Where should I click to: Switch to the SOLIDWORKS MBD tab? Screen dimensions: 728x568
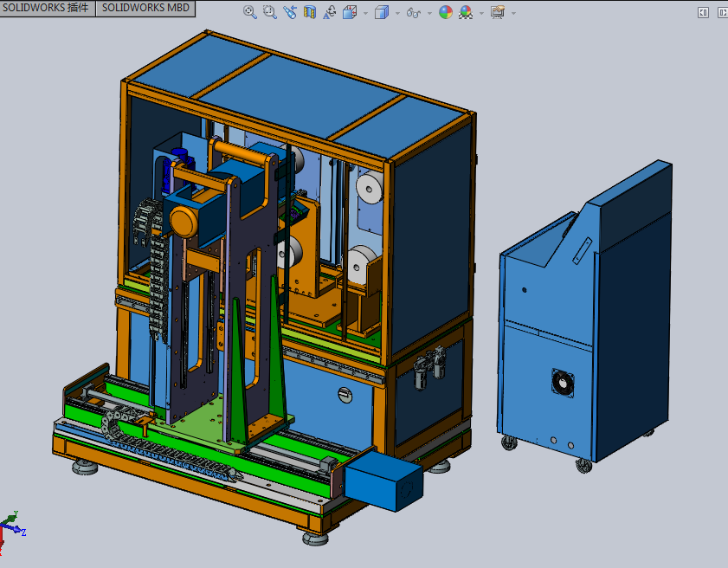click(x=145, y=8)
